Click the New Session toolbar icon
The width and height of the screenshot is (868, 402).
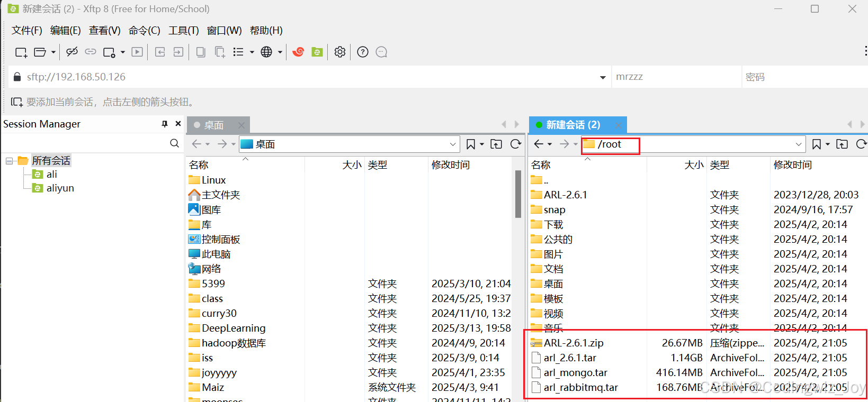point(21,52)
